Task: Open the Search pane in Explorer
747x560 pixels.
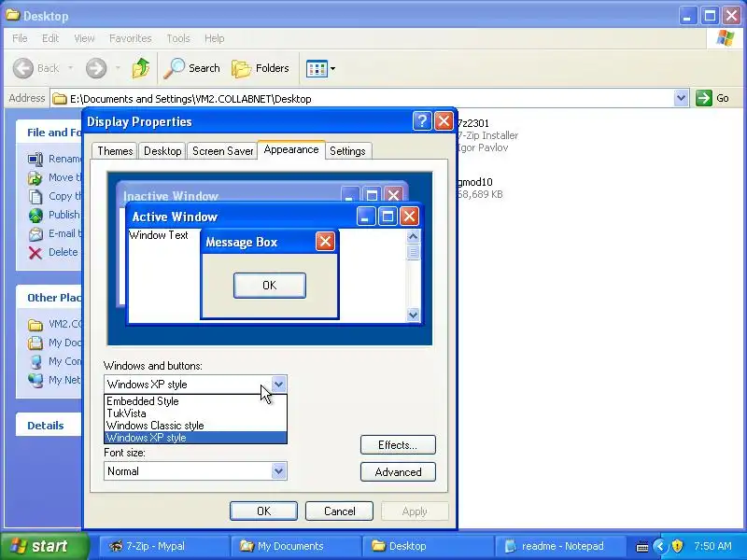Action: coord(192,68)
